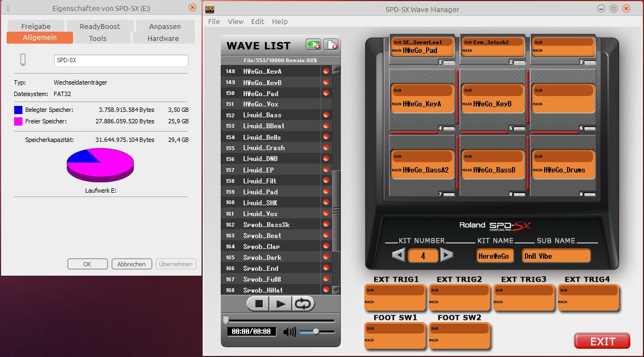Select the MAIN slot HWeGo_KeyB on pad 5
This screenshot has height=357, width=644.
click(x=493, y=104)
